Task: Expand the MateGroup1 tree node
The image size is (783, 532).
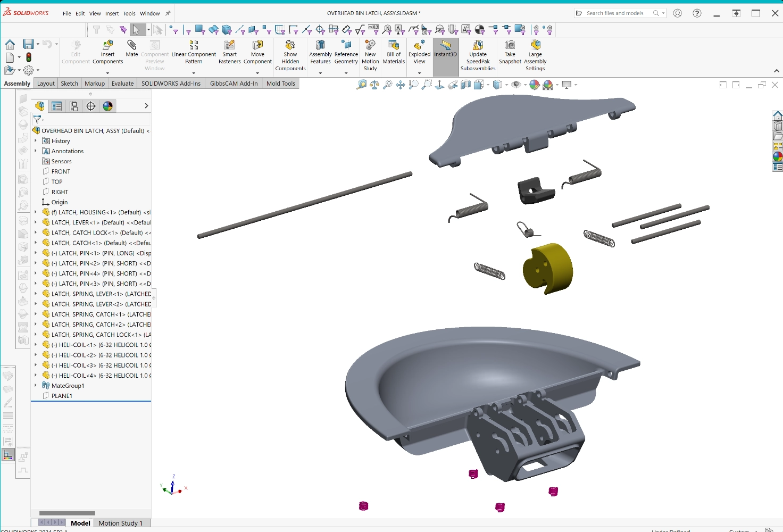Action: 36,386
